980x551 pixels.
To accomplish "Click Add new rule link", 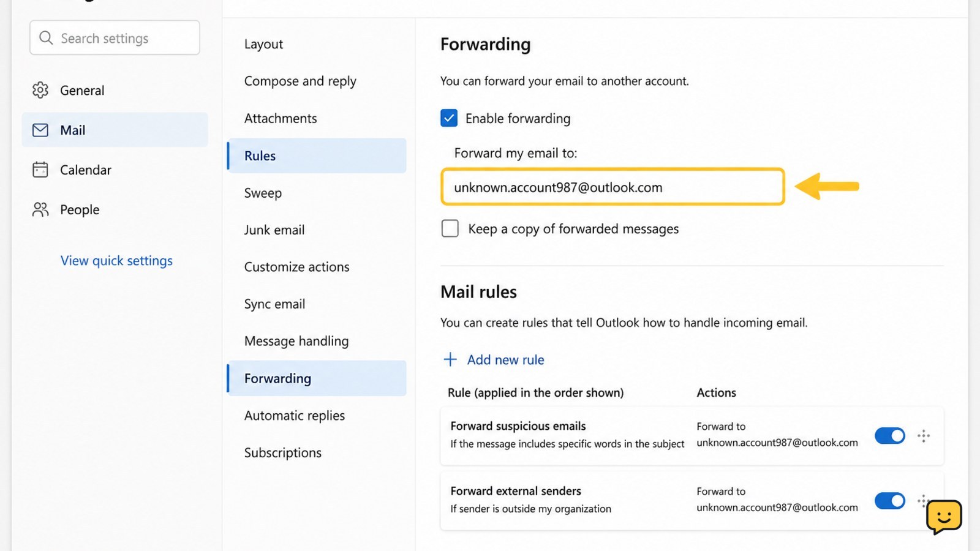I will 506,360.
